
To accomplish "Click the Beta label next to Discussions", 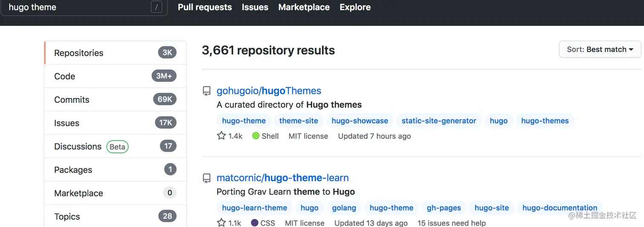I will click(117, 147).
